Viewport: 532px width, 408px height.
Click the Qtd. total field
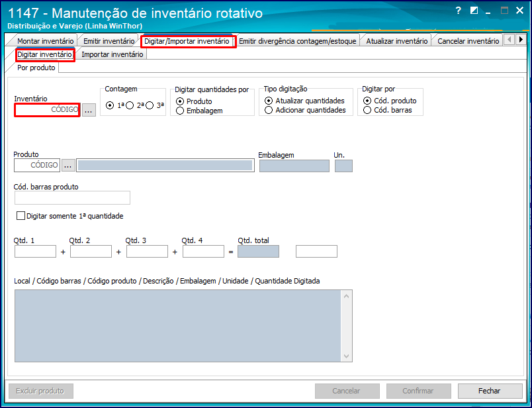click(258, 252)
